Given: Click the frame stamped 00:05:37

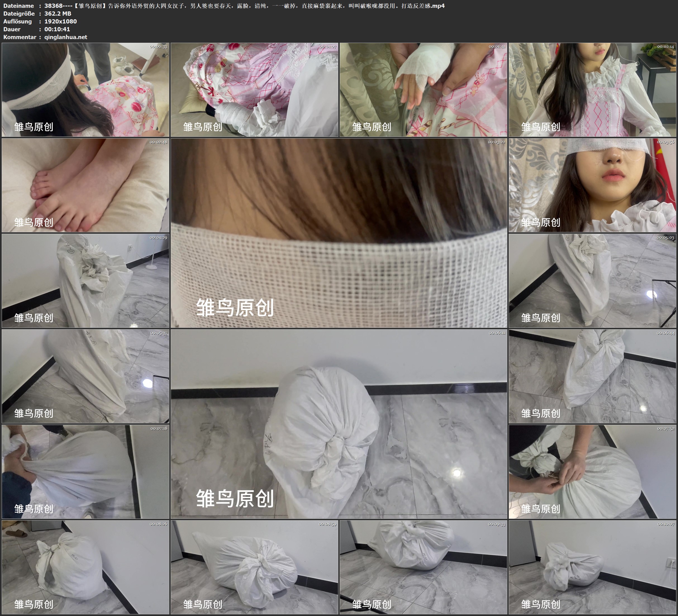Looking at the screenshot, I should point(85,376).
